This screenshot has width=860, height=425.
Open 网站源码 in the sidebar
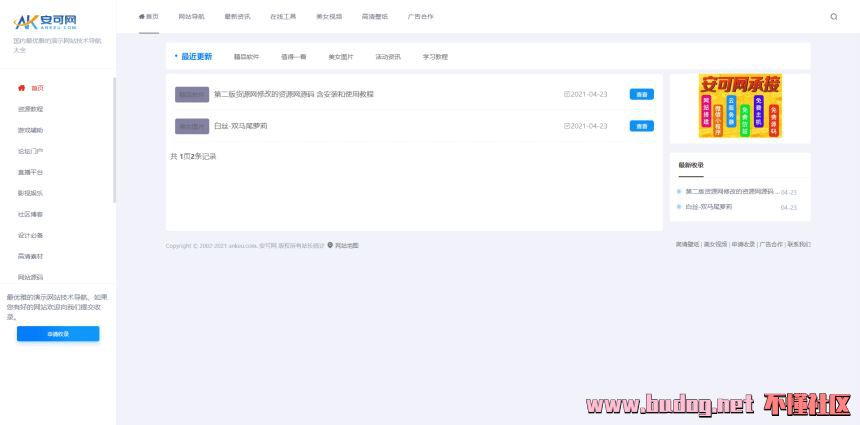point(30,277)
